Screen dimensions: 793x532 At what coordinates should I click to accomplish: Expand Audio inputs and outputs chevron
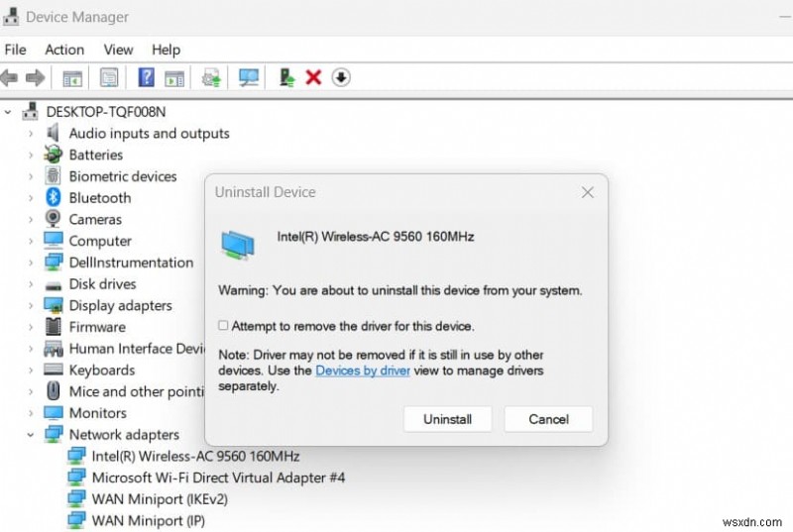pyautogui.click(x=31, y=134)
